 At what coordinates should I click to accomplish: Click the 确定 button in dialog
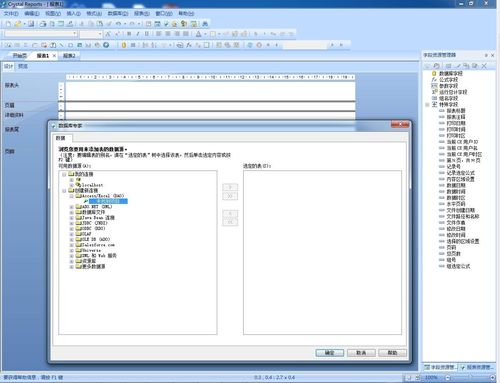[329, 353]
